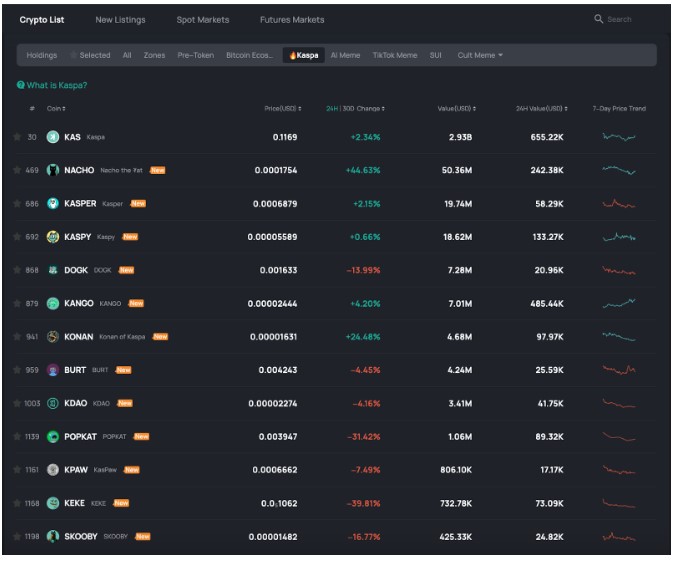The height and width of the screenshot is (561, 679).
Task: Select the Kaspa filter tab
Action: [304, 55]
